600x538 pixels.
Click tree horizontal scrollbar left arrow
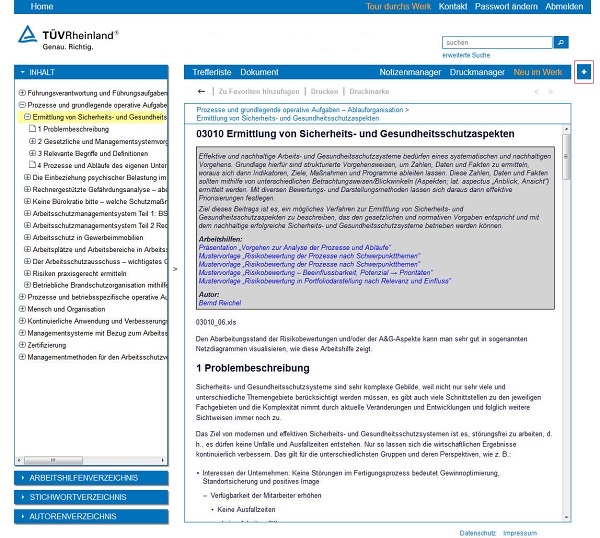point(19,460)
